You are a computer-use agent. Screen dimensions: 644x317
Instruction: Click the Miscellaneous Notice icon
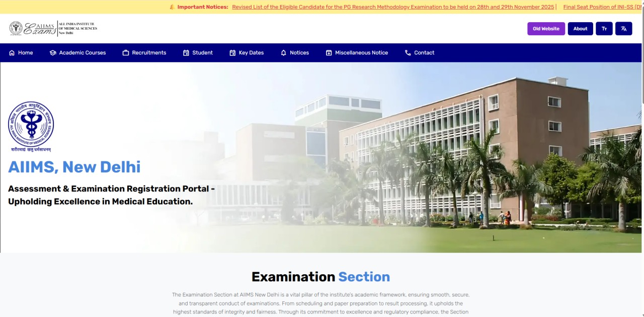(328, 53)
